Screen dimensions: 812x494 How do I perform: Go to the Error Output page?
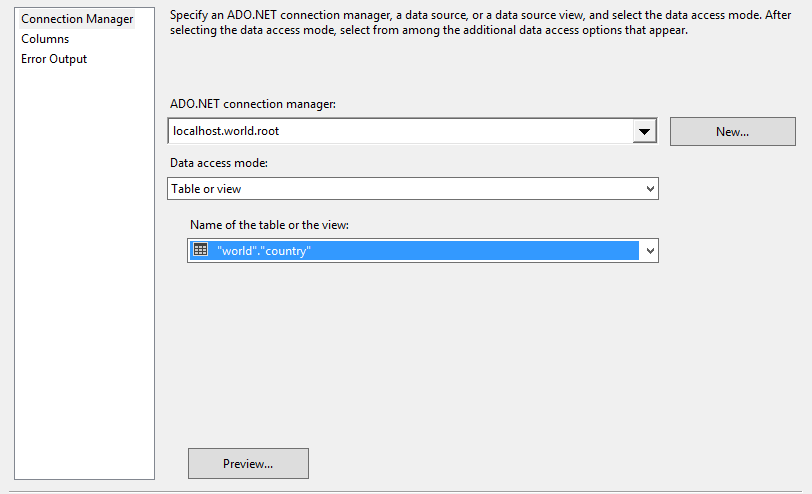[x=54, y=59]
